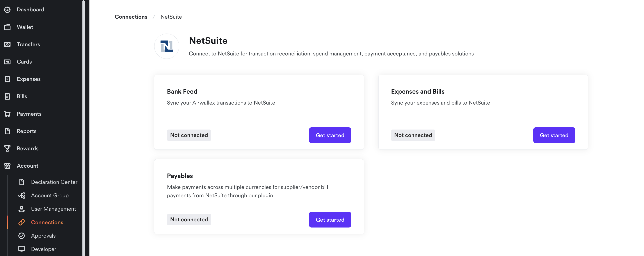Click Get started for Expenses and Bills
Viewport: 644px width, 256px height.
554,135
